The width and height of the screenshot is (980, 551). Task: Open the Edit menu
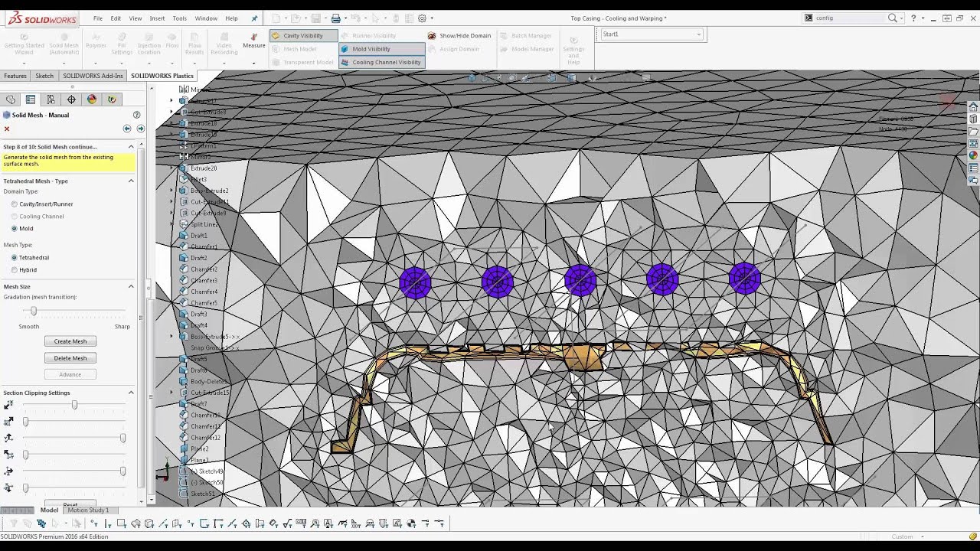tap(116, 18)
